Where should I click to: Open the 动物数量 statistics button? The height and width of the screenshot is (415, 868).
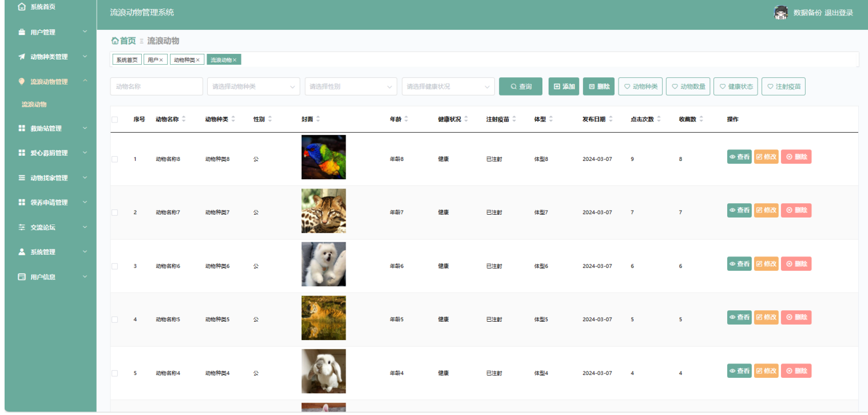(x=688, y=86)
